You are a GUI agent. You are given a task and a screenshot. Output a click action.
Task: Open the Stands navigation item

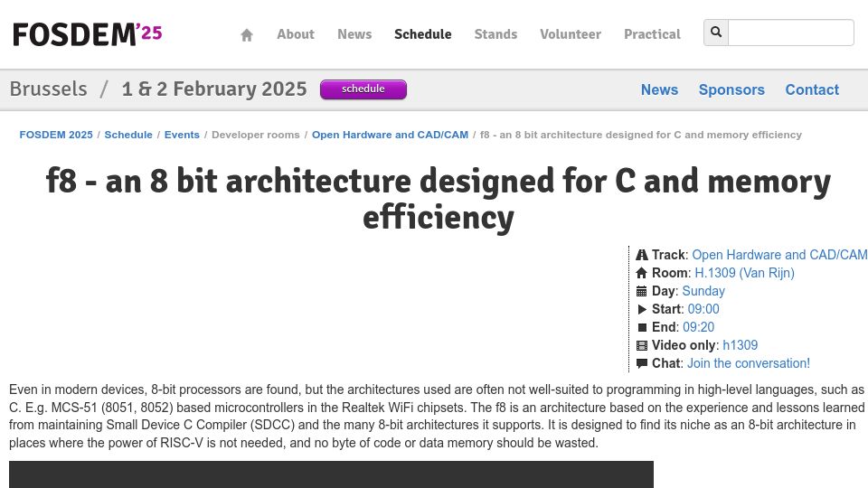pos(495,34)
